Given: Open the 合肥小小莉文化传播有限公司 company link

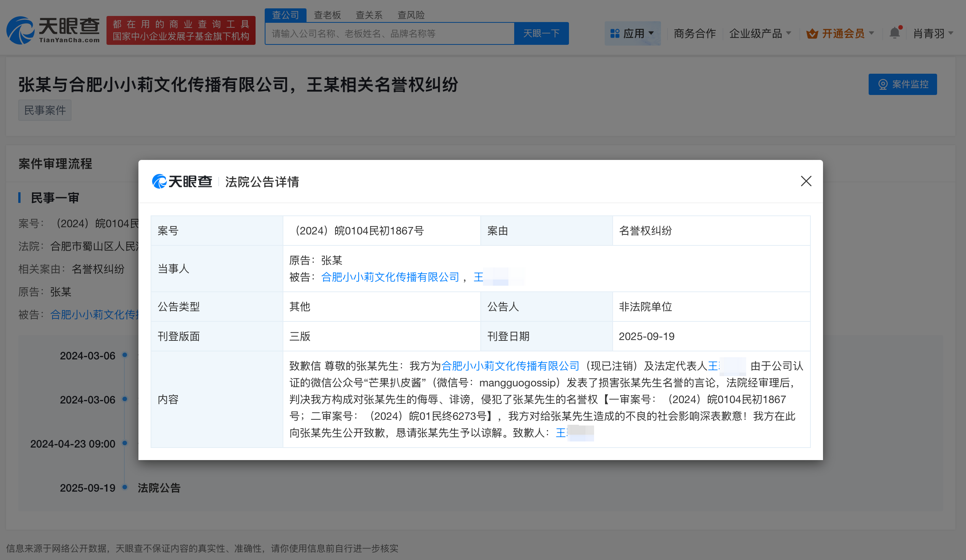Looking at the screenshot, I should (391, 277).
